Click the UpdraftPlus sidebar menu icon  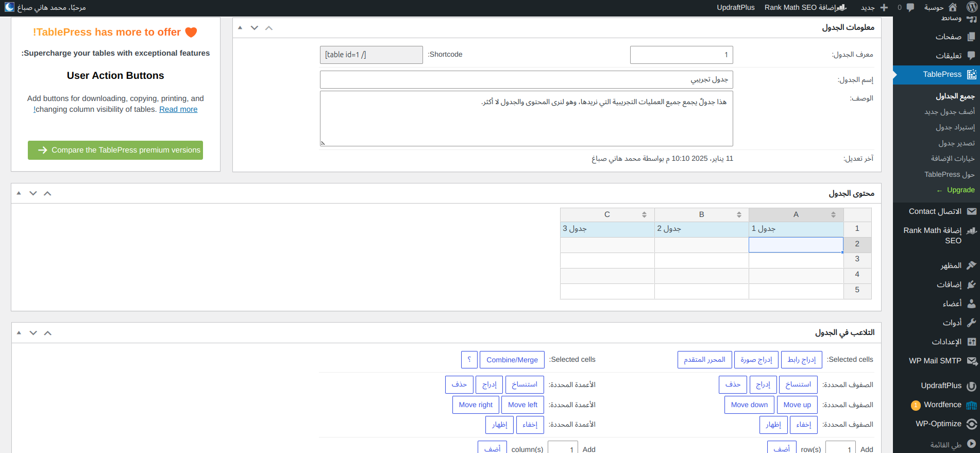(971, 385)
